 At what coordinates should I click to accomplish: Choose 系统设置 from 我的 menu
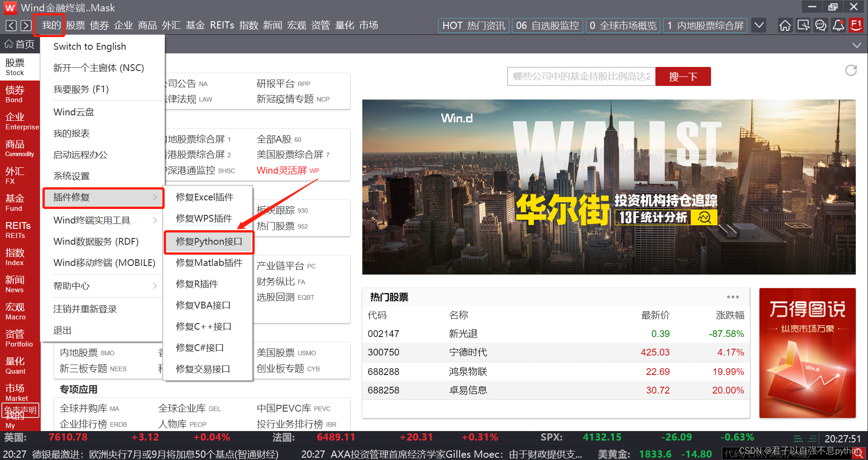[x=71, y=176]
